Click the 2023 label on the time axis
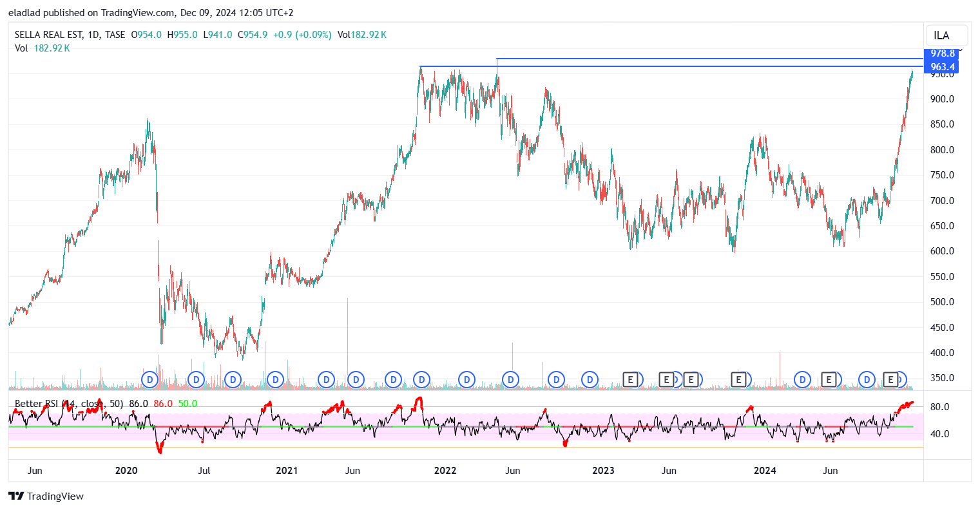 point(604,471)
